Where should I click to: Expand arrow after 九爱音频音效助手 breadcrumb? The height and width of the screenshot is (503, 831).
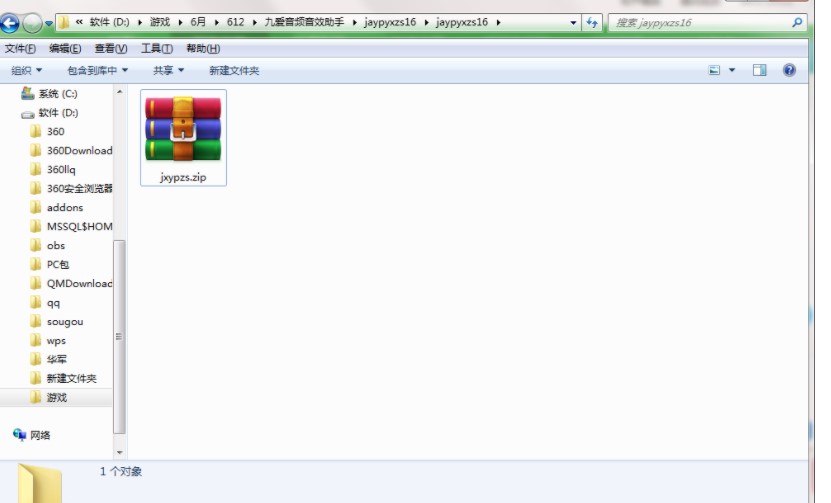354,22
